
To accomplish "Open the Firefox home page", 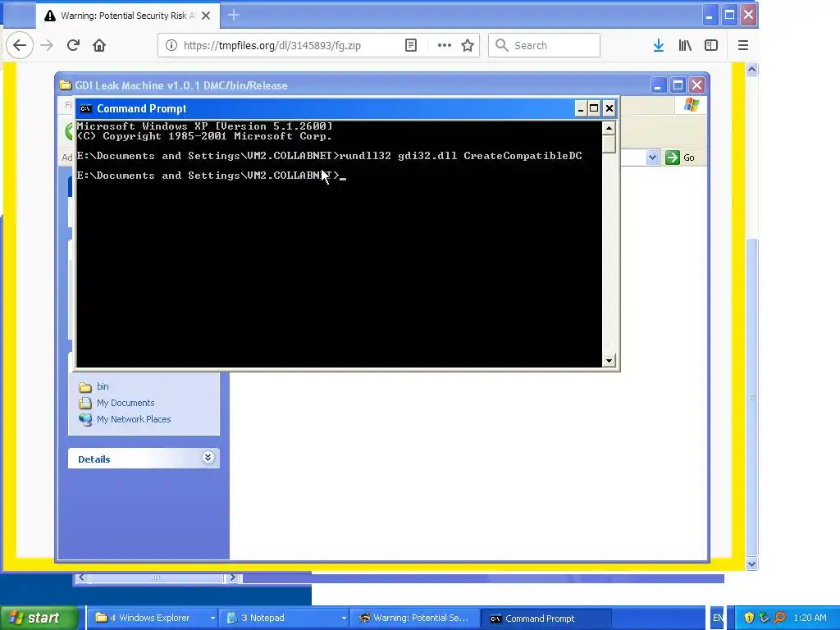I will point(99,46).
